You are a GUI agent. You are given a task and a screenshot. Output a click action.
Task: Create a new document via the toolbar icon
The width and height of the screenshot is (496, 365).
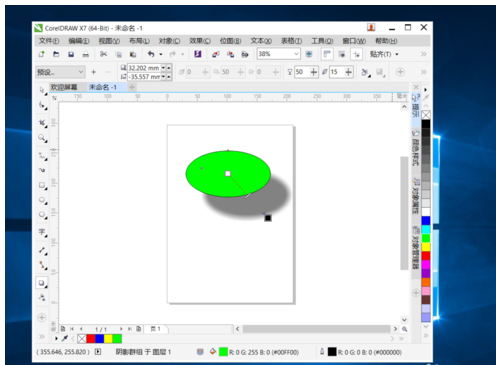coord(42,54)
